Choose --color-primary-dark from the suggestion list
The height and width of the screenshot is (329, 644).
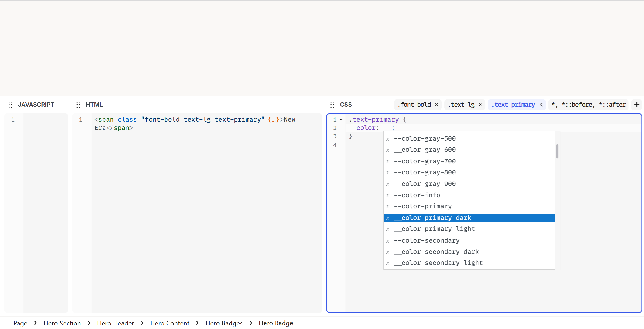432,218
